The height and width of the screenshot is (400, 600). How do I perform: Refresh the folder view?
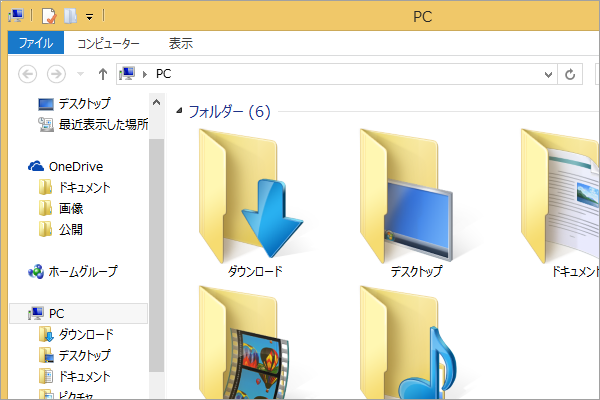[x=570, y=74]
